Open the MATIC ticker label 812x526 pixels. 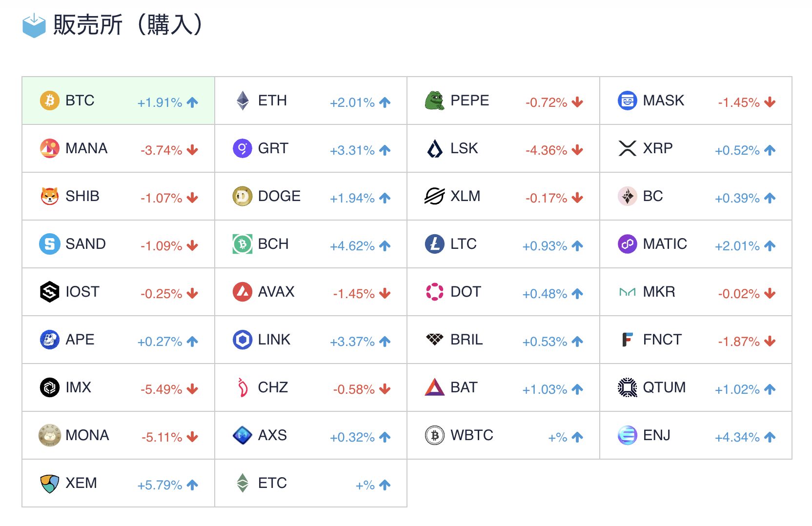[x=665, y=244]
